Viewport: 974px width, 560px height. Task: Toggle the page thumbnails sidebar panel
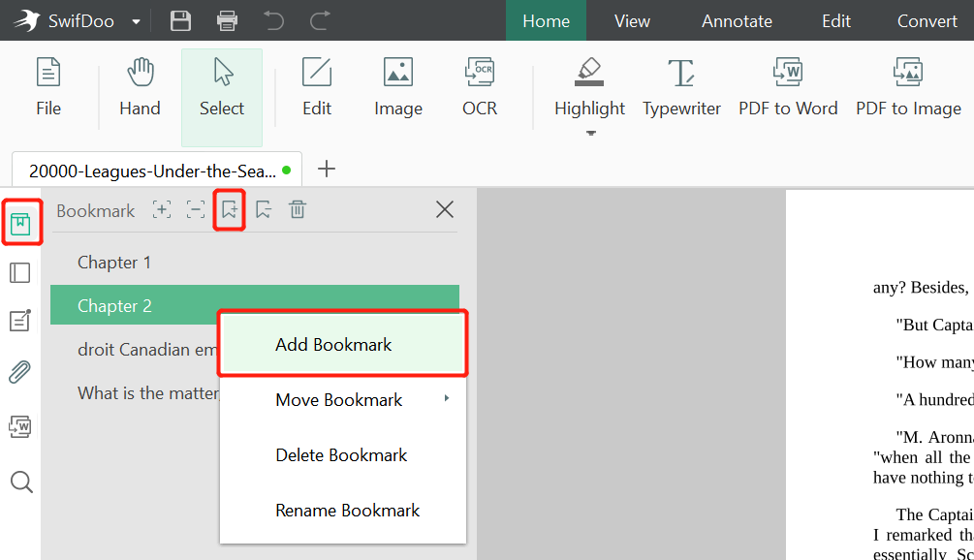click(x=20, y=272)
